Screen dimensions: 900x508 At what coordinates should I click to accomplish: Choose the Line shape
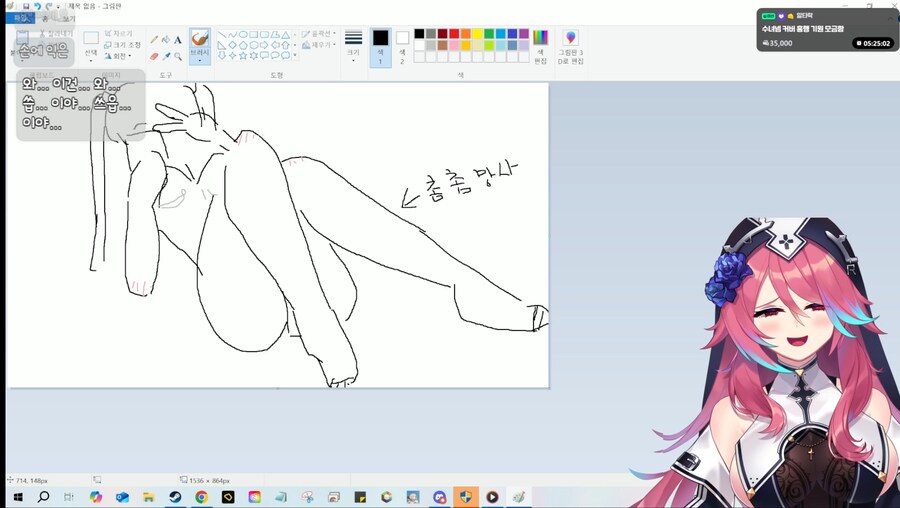click(222, 34)
